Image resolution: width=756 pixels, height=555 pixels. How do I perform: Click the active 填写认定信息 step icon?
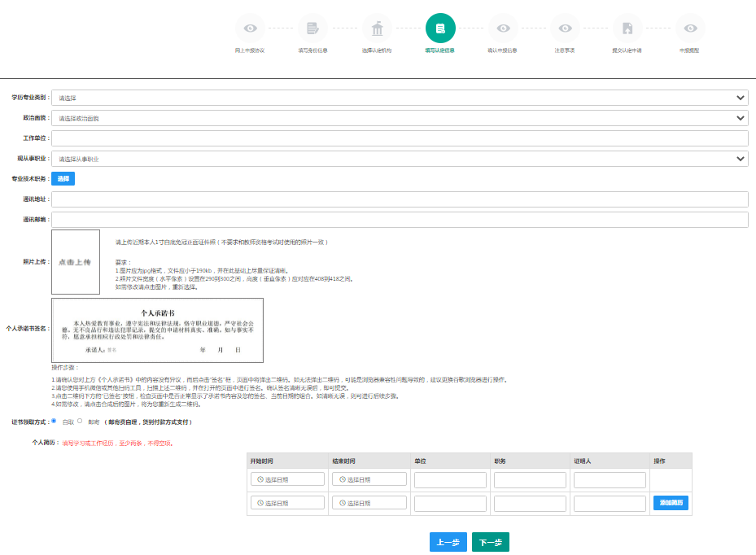(440, 28)
